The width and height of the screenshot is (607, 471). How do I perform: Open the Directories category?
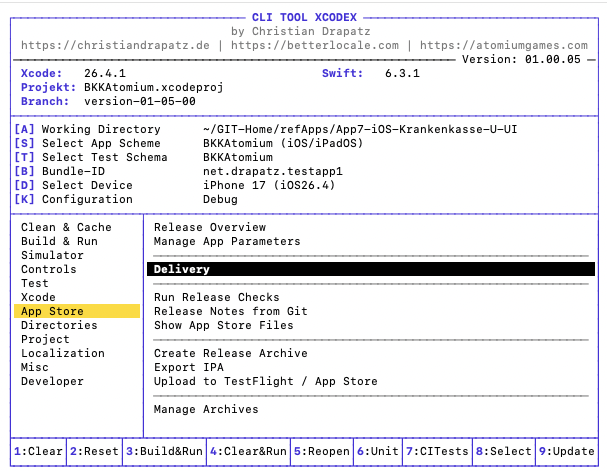click(59, 325)
